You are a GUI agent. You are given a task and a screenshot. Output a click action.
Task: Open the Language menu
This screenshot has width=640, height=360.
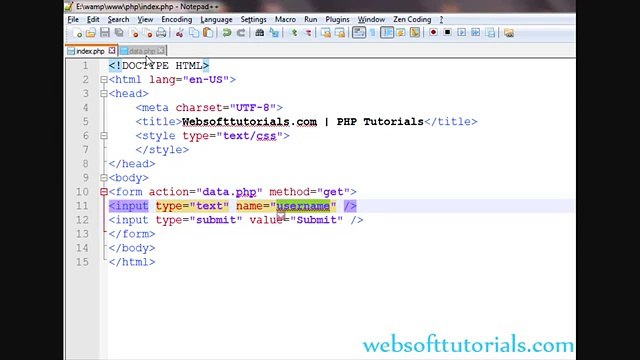(216, 20)
